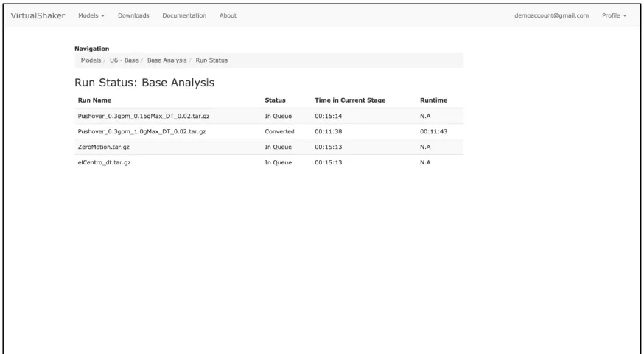Click the Run Name column header

click(x=94, y=100)
